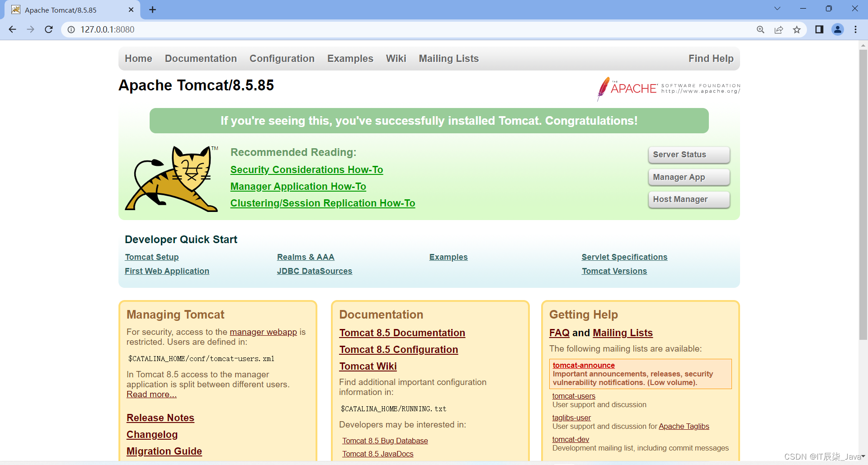Screen dimensions: 868x465
Task: Click the $CATALINA_HOME/RUNNING.txt text
Action: coord(393,409)
